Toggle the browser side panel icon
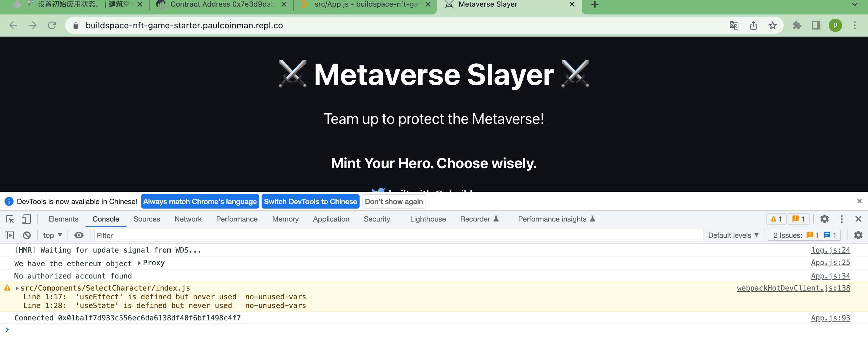The image size is (868, 343). coord(816,25)
